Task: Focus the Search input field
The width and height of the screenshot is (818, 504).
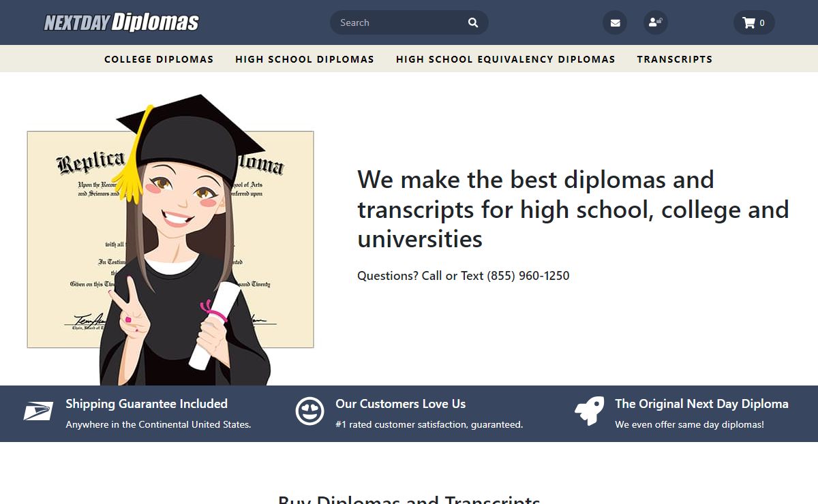Action: (x=409, y=22)
